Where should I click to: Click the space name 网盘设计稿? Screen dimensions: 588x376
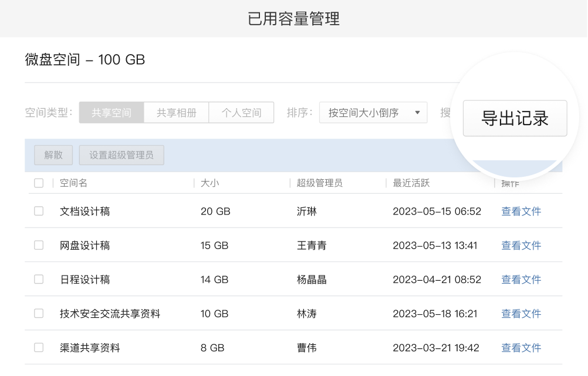coord(85,246)
